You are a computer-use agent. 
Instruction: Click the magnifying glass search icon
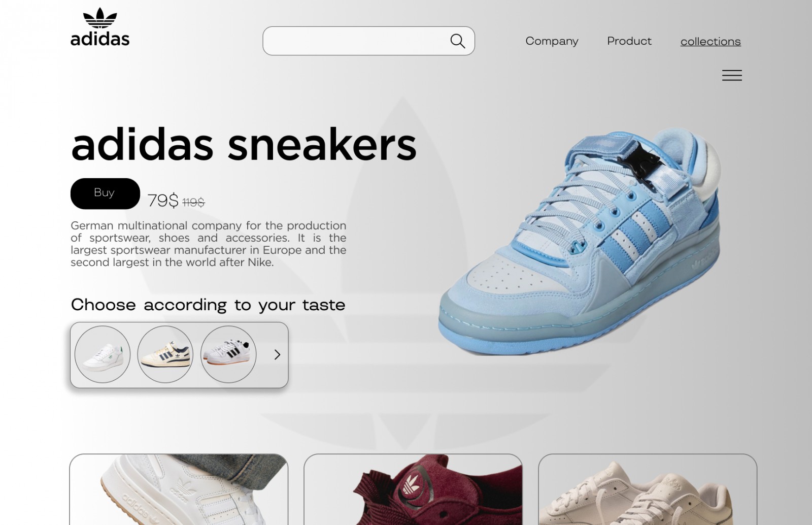458,41
